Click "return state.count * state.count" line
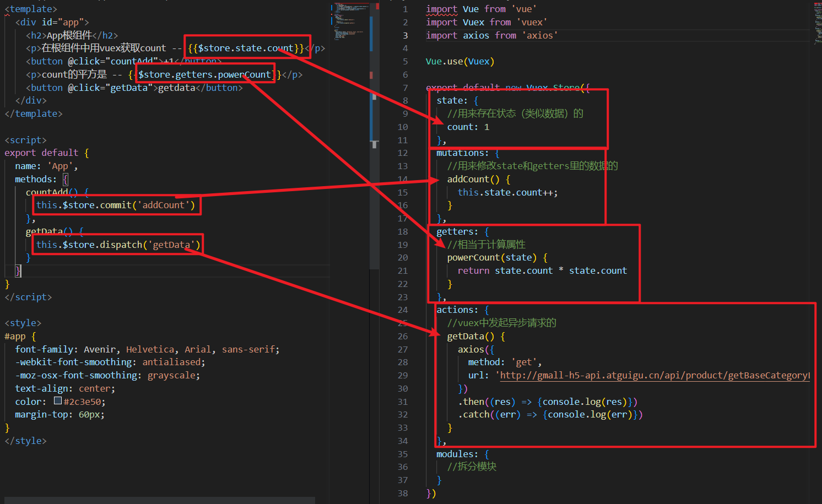 pos(542,270)
